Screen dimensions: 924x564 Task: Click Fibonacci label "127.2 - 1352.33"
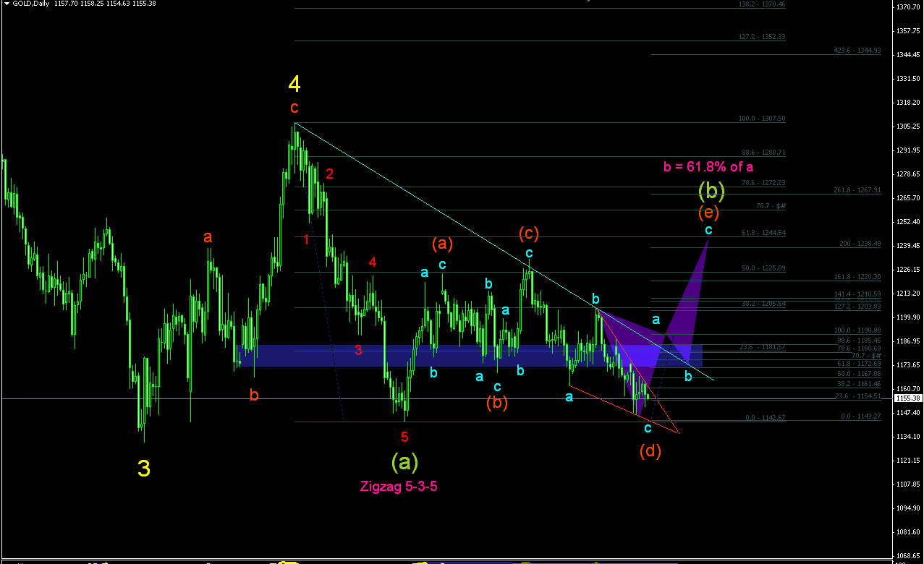[761, 37]
